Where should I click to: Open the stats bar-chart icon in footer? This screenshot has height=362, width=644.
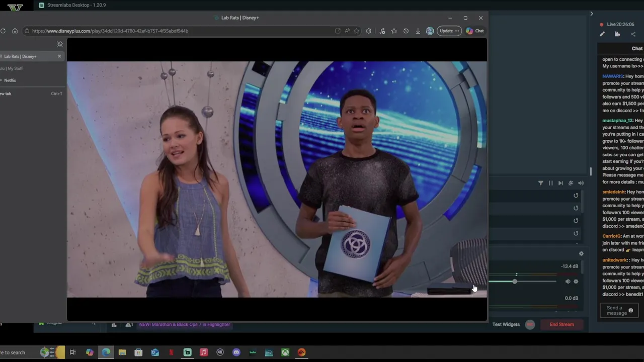pos(114,325)
